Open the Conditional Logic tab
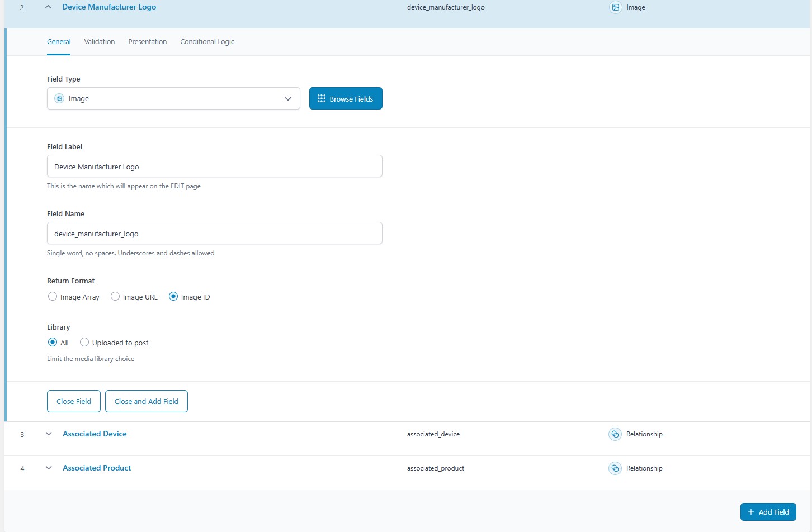This screenshot has width=812, height=532. (207, 42)
